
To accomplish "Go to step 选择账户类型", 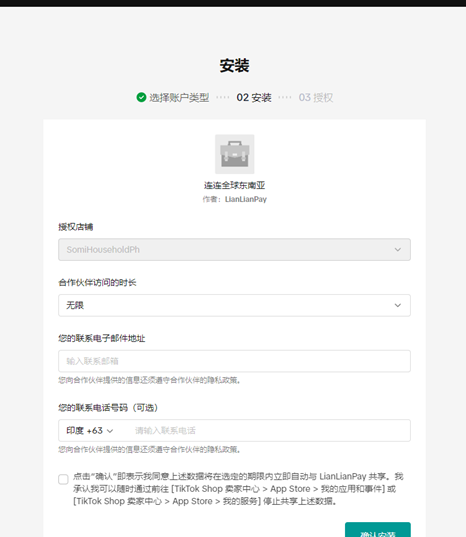I will (179, 98).
